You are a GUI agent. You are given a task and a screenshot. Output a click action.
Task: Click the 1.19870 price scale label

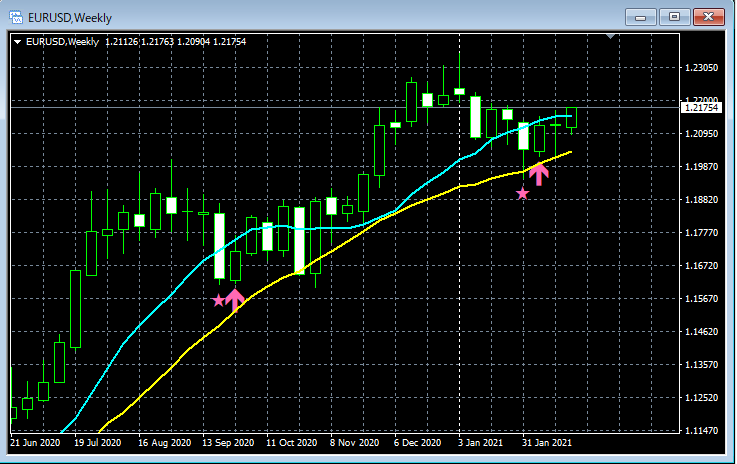click(x=701, y=166)
